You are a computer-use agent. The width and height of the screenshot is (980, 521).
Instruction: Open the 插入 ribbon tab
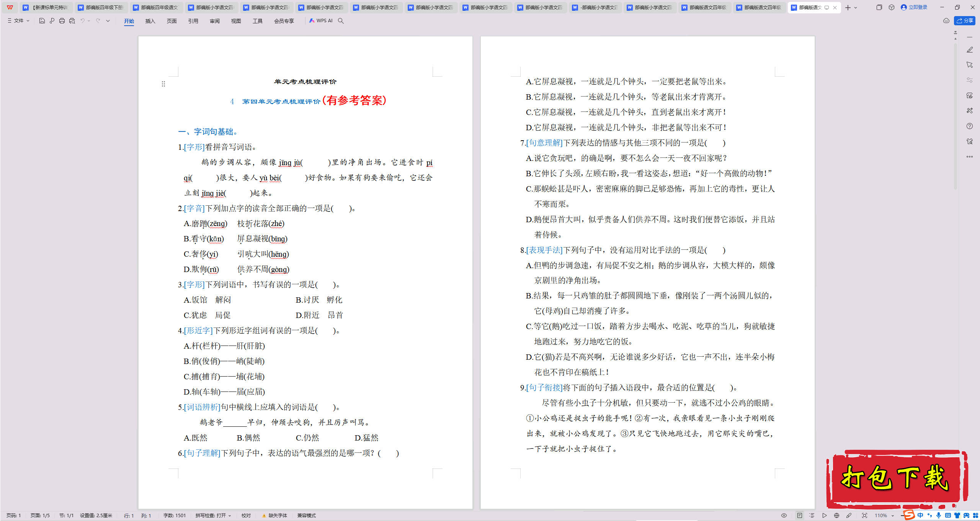click(150, 21)
